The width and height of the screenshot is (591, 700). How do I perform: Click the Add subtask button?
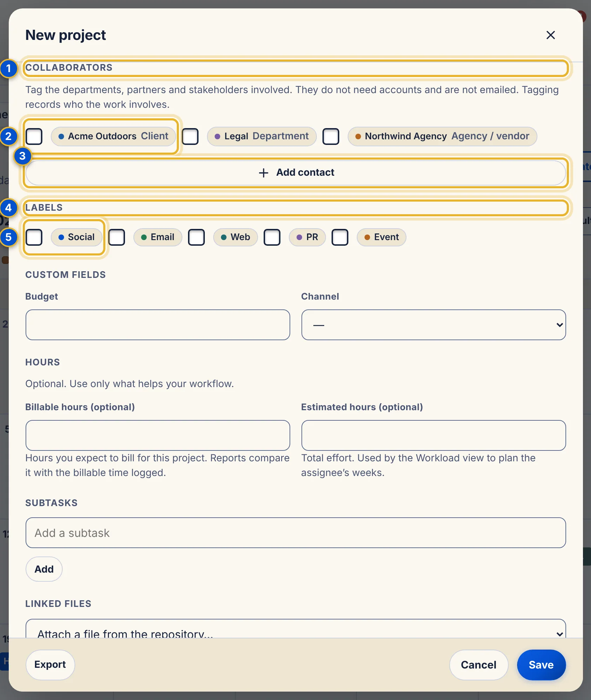coord(44,569)
